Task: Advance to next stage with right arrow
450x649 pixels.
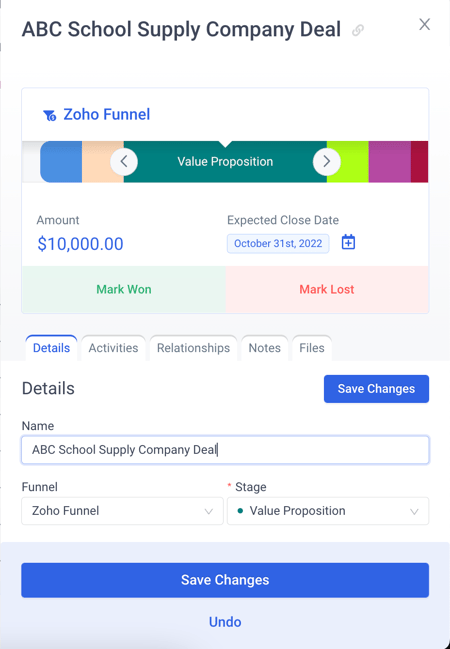Action: [x=326, y=161]
